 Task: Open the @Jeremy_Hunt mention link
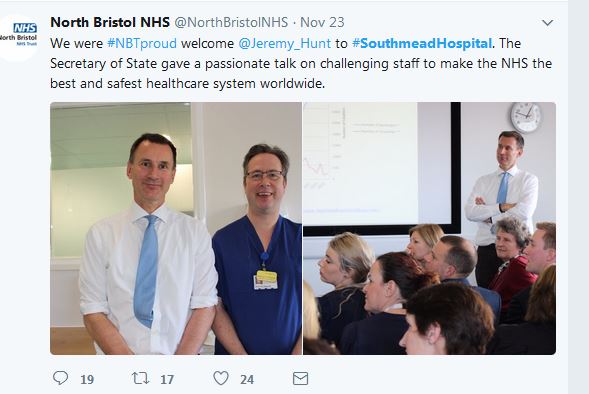click(x=285, y=44)
